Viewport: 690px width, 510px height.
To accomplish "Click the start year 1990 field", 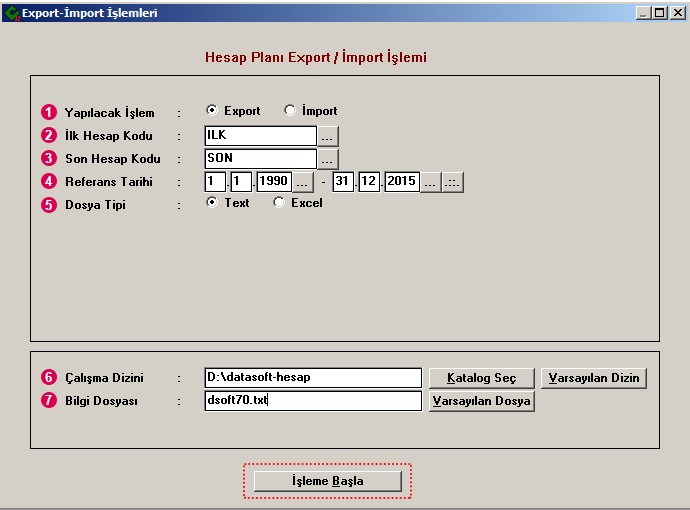I will pyautogui.click(x=273, y=182).
